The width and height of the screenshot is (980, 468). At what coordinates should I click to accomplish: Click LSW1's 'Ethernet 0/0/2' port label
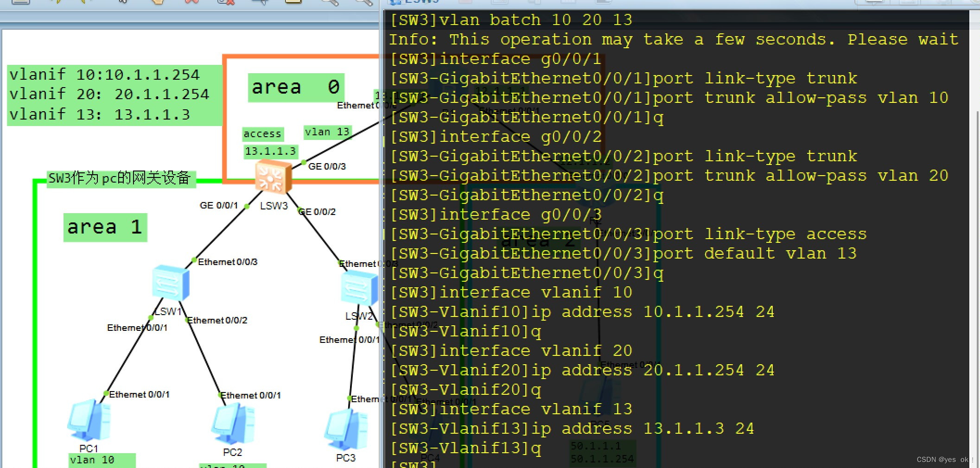point(217,320)
